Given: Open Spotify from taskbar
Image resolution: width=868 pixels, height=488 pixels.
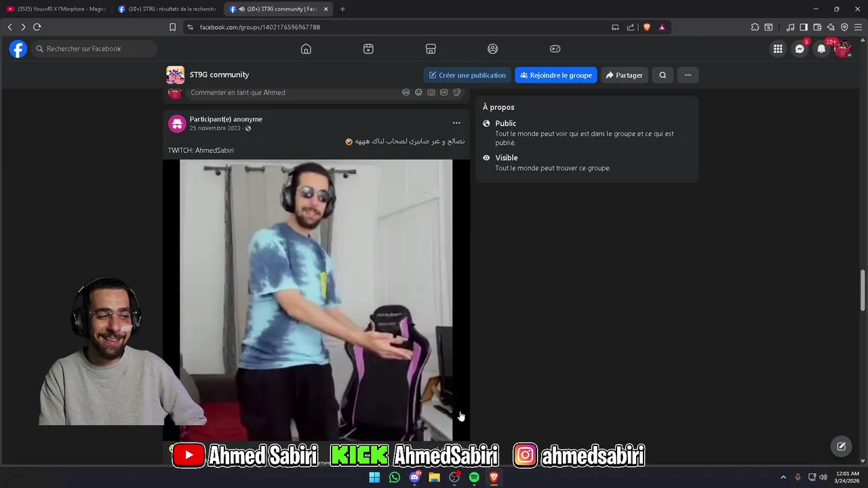Looking at the screenshot, I should (x=474, y=477).
